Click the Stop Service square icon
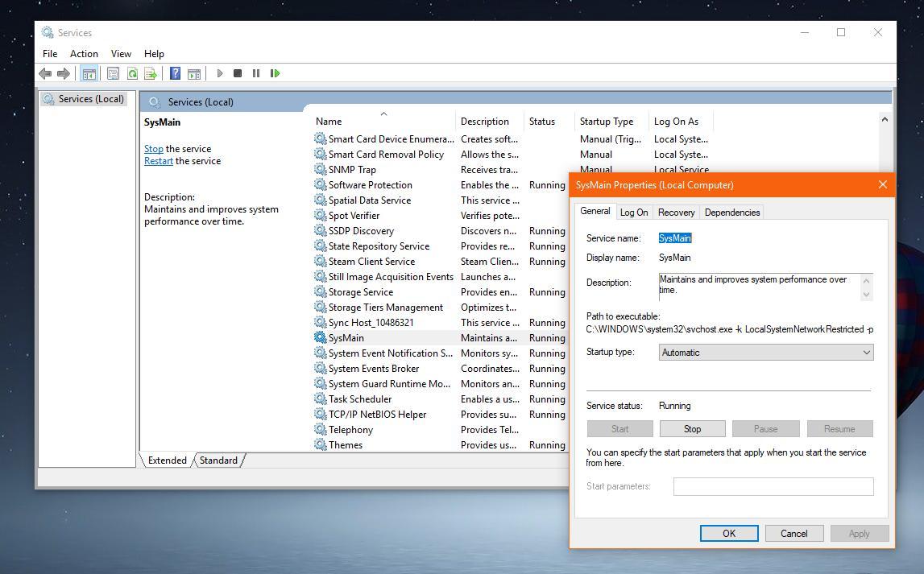The width and height of the screenshot is (924, 574). click(238, 73)
